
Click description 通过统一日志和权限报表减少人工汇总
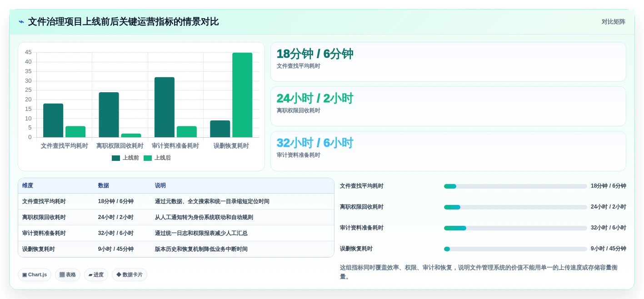point(201,233)
